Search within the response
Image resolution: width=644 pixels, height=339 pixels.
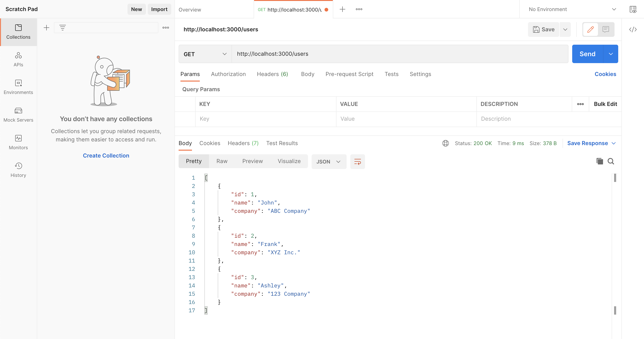pos(611,161)
